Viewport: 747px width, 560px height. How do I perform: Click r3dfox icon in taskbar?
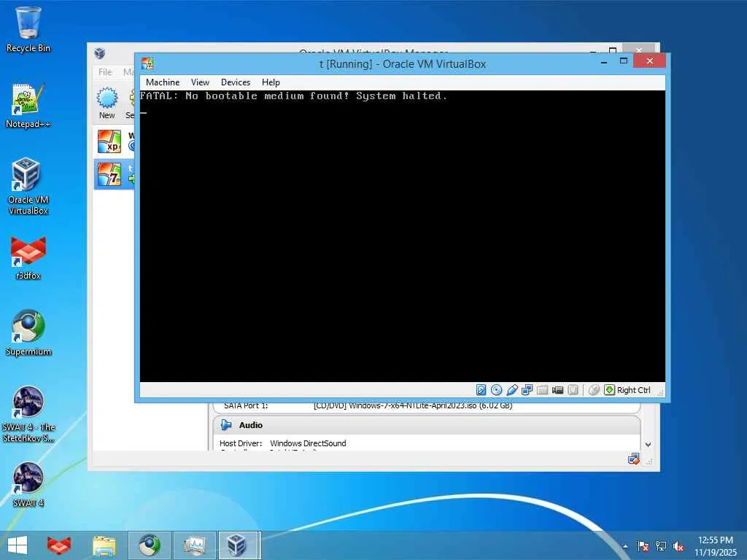pyautogui.click(x=59, y=545)
